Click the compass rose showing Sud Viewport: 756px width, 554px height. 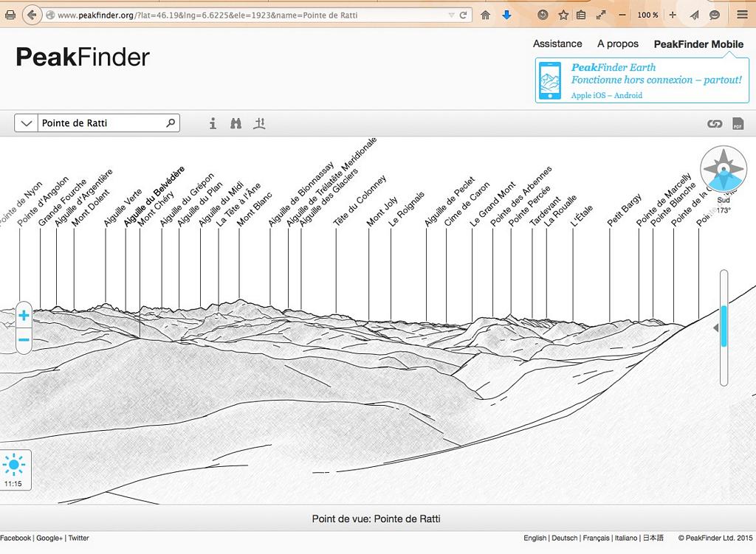pyautogui.click(x=724, y=170)
